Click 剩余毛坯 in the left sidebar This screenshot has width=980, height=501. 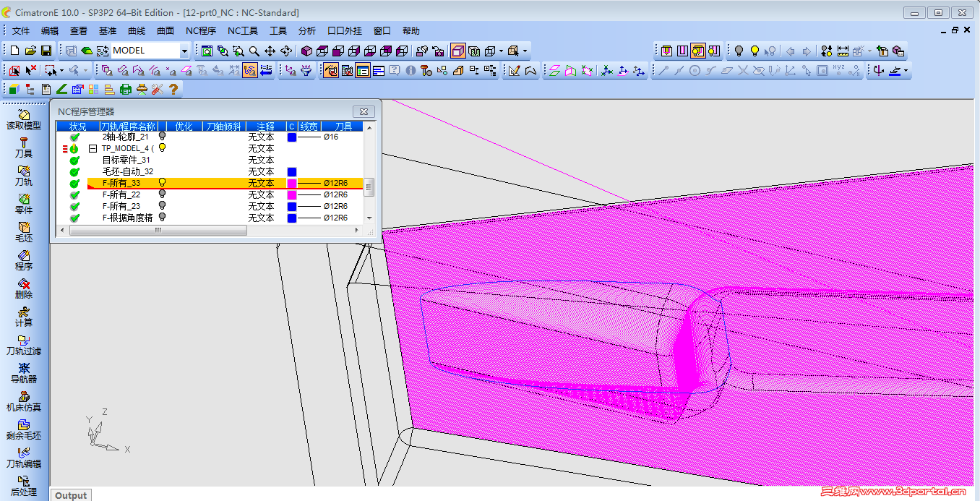pos(24,429)
